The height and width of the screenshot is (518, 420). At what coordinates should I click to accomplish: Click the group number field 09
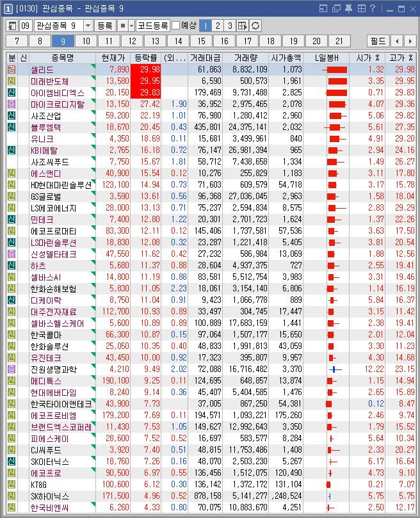[x=26, y=26]
